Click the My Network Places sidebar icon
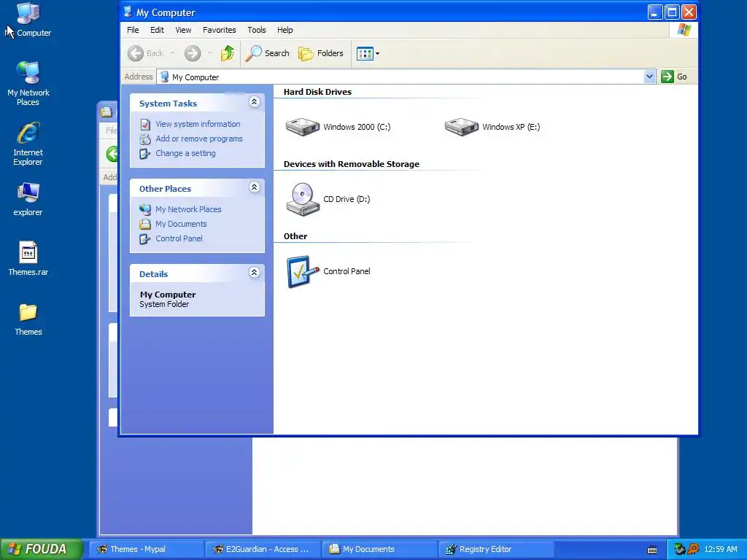The image size is (747, 560). [145, 209]
